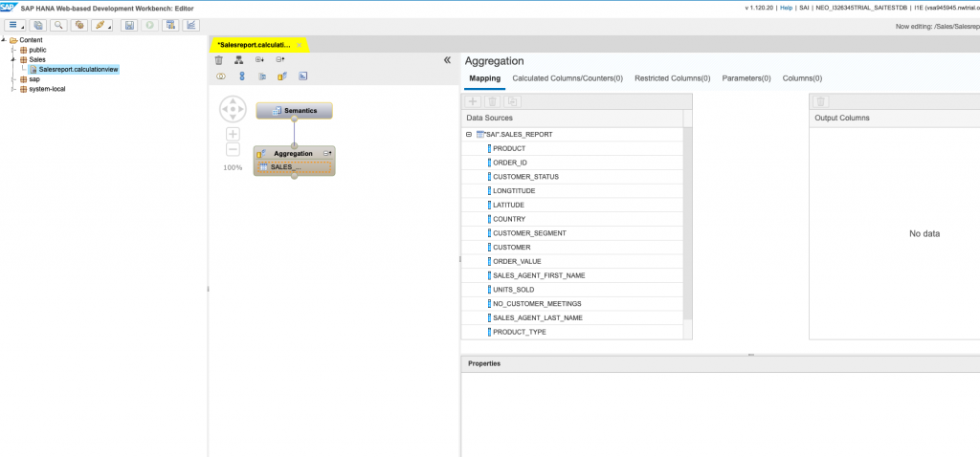The width and height of the screenshot is (980, 457).
Task: Select the PRODUCT column
Action: coord(572,148)
